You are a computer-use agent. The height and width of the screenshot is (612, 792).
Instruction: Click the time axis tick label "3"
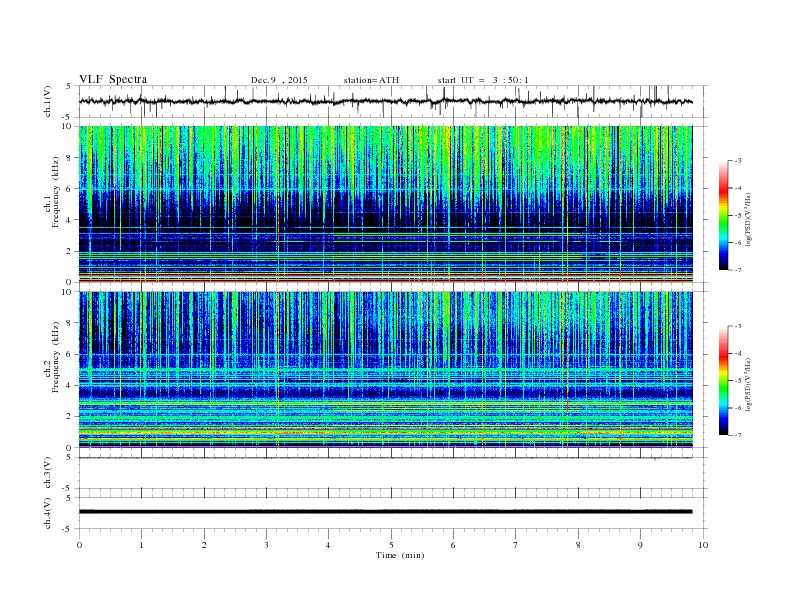[x=266, y=545]
